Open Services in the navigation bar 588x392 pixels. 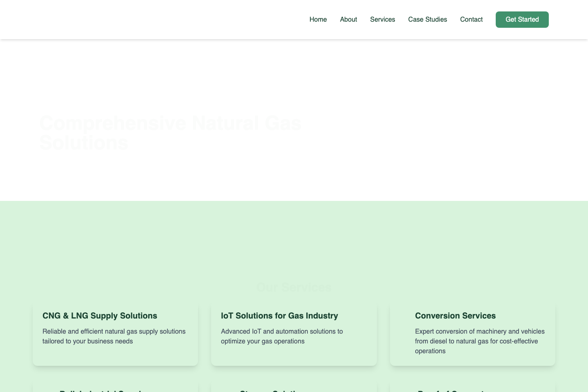pyautogui.click(x=383, y=20)
